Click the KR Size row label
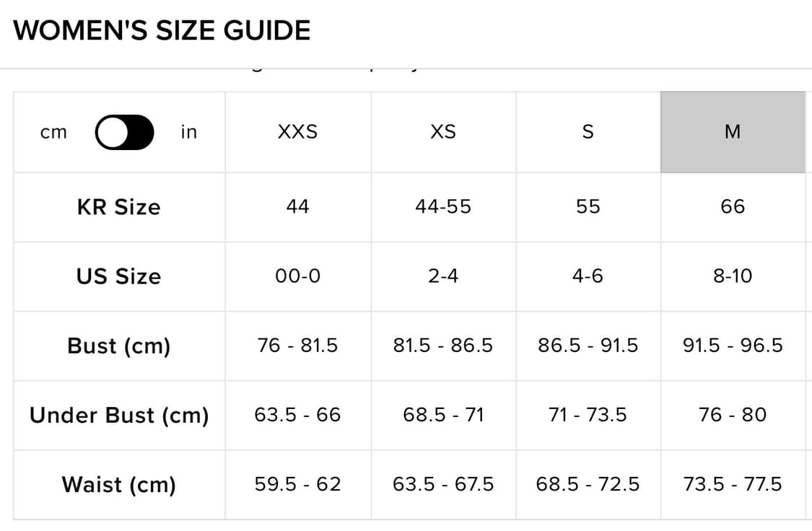Image resolution: width=812 pixels, height=531 pixels. click(119, 207)
